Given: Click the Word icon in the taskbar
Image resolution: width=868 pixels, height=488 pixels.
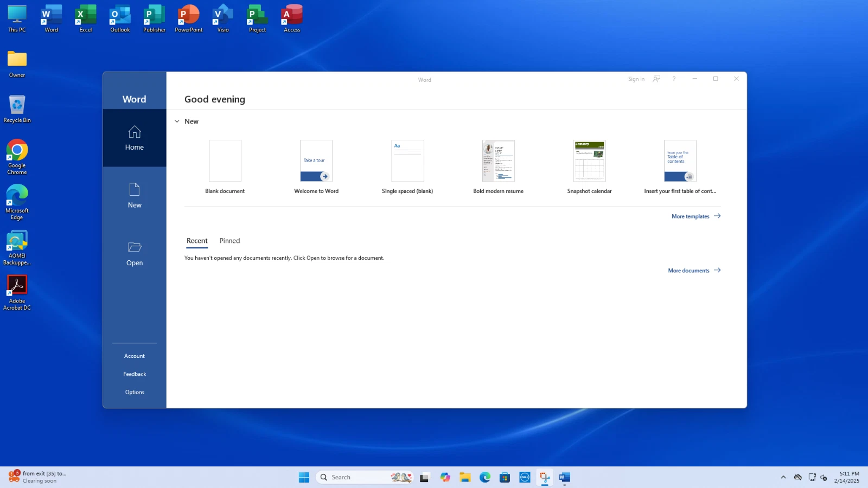Looking at the screenshot, I should 565,477.
